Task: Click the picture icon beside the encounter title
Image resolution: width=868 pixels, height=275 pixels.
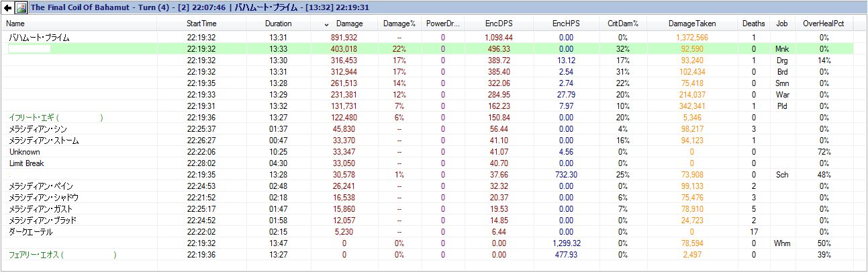Action: pos(21,8)
